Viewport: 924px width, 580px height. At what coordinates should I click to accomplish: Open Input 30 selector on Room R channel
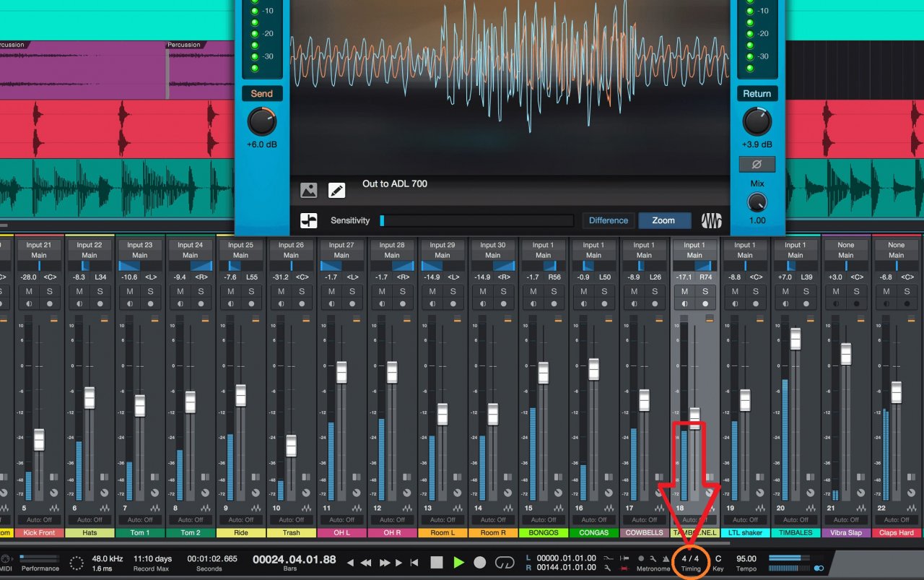coord(493,245)
